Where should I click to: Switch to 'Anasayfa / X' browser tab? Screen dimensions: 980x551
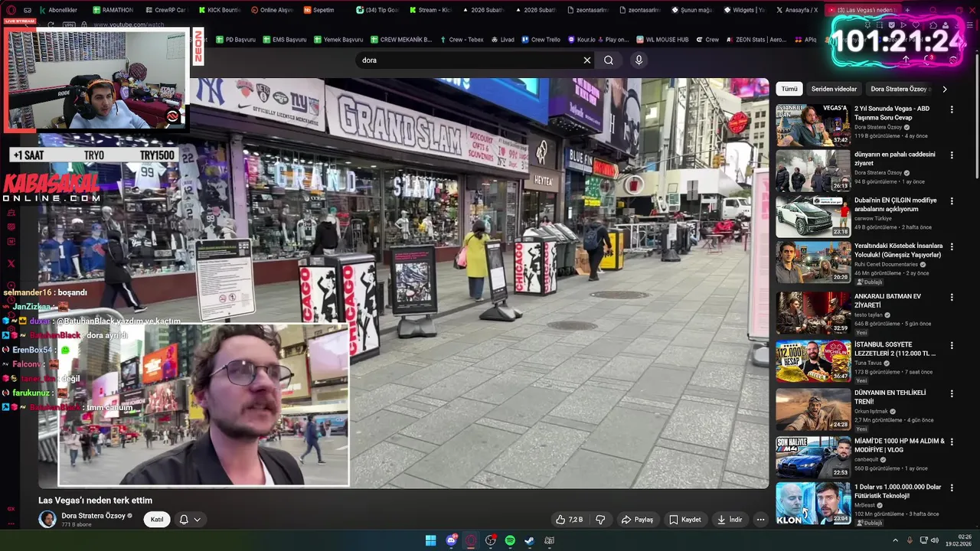797,10
